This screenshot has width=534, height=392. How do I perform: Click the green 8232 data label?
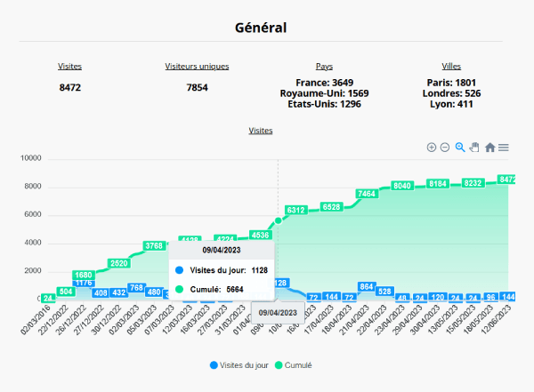(473, 183)
